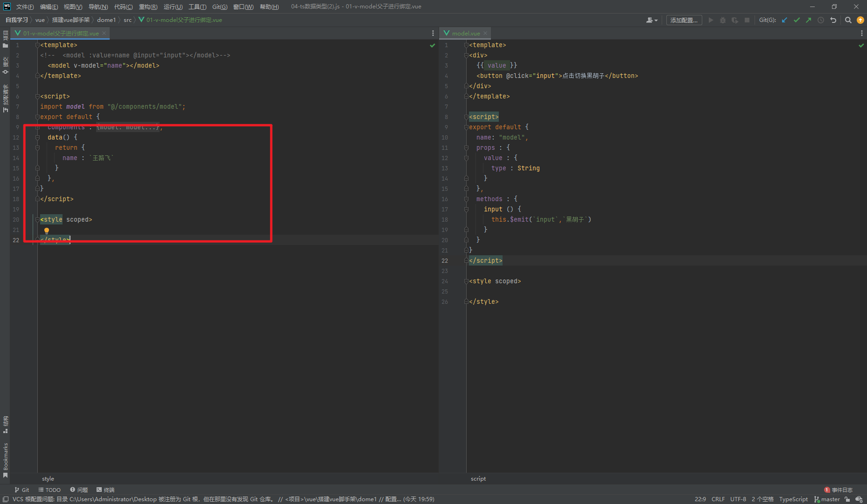Click the lightbulb intention icon on line 21

47,231
